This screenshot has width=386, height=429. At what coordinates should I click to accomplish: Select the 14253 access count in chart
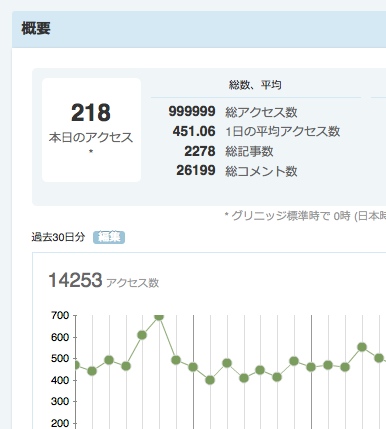click(75, 280)
